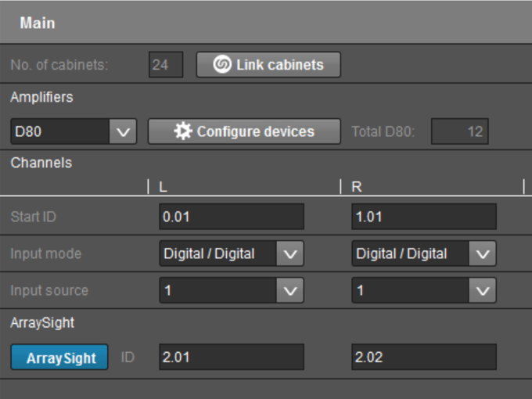The image size is (532, 399).
Task: Open the R channel Input mode dropdown
Action: point(424,253)
